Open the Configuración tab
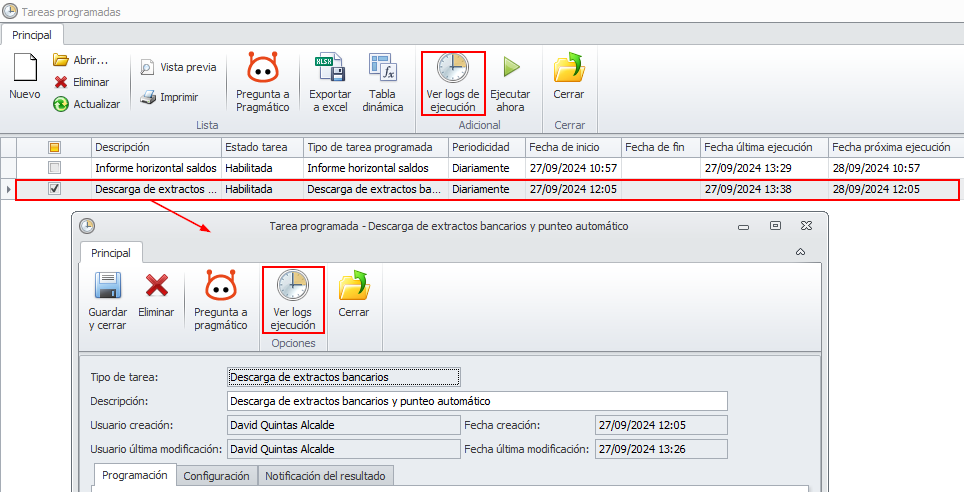The width and height of the screenshot is (964, 492). 216,476
